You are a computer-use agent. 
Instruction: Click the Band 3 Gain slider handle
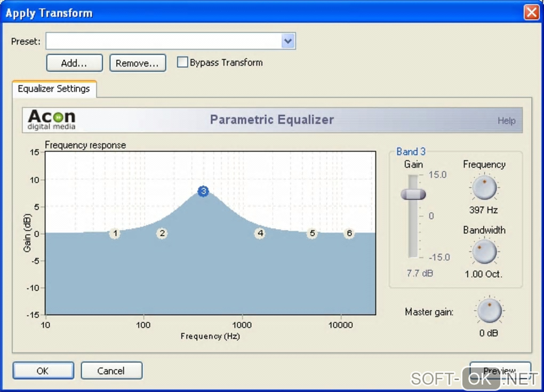coord(413,194)
